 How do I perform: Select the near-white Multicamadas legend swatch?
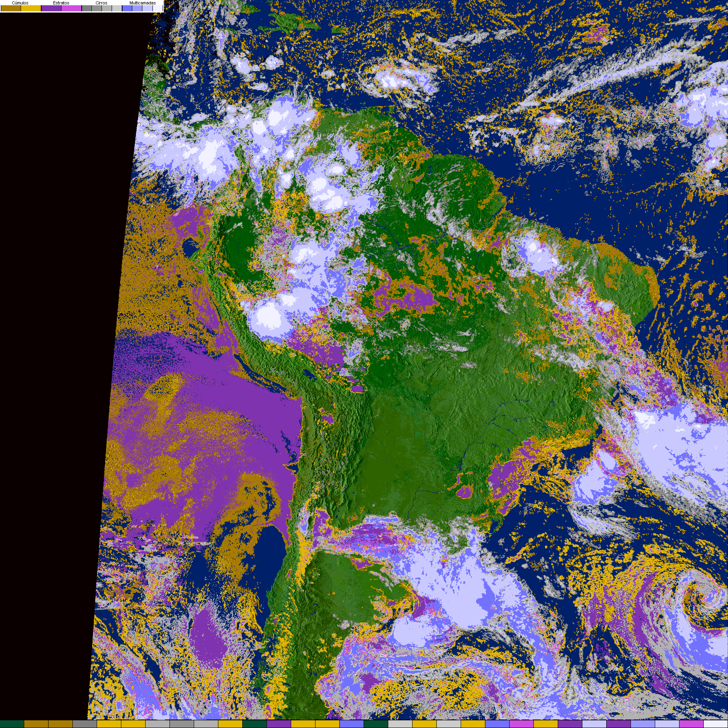click(158, 8)
